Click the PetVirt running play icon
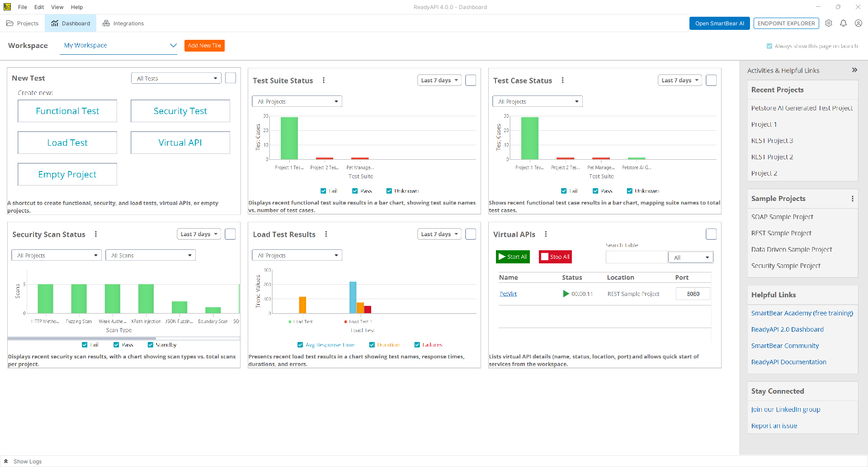The width and height of the screenshot is (868, 467). tap(566, 294)
